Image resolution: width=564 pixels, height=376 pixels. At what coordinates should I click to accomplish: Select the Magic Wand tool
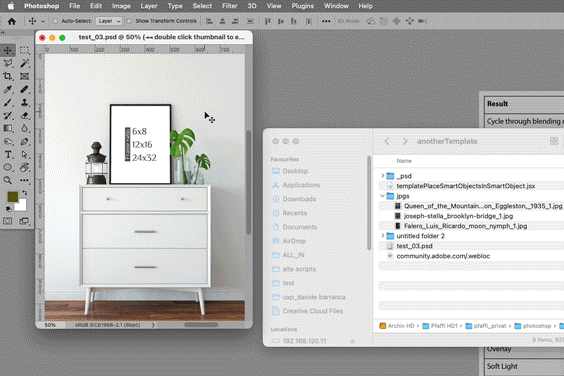tap(24, 63)
